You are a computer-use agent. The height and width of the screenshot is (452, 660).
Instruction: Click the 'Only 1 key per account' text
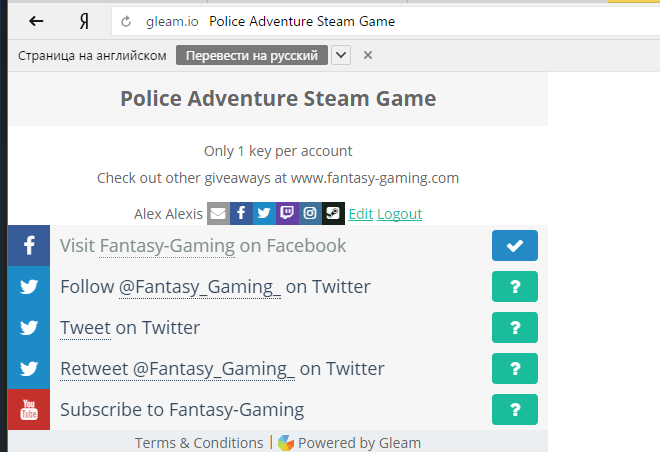point(278,151)
